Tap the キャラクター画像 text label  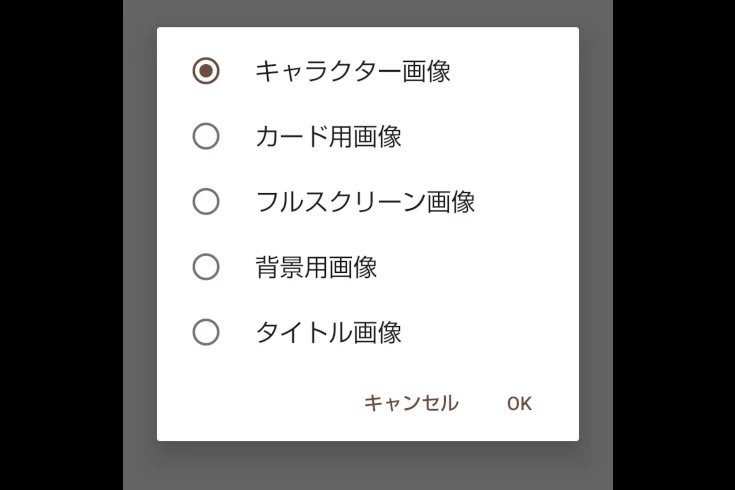pos(353,71)
